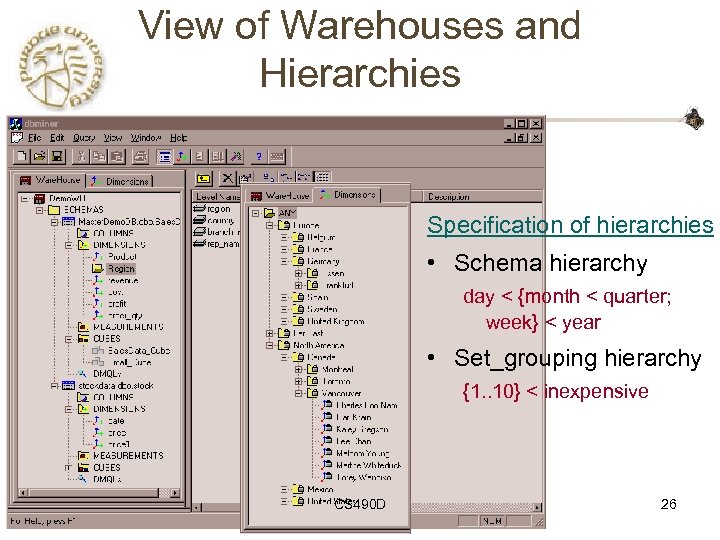This screenshot has height=540, width=720.
Task: Click the dbminer title bar application icon
Action: pos(16,124)
